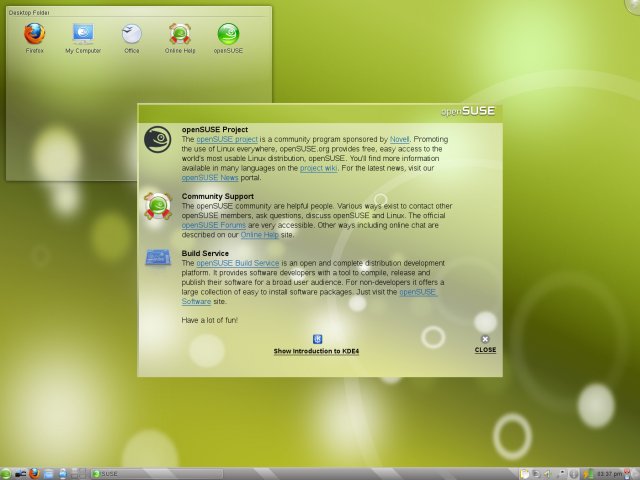Click the Community Support heading
The height and width of the screenshot is (480, 640).
(218, 196)
